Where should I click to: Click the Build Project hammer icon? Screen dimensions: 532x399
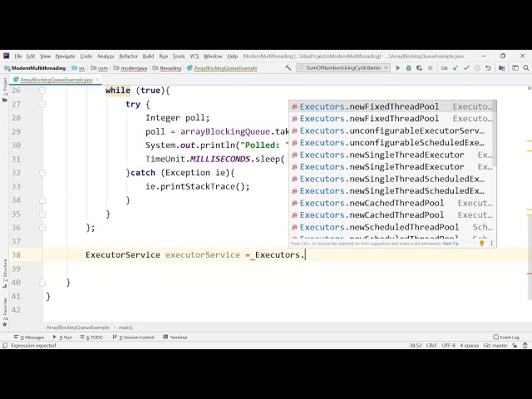pyautogui.click(x=288, y=68)
